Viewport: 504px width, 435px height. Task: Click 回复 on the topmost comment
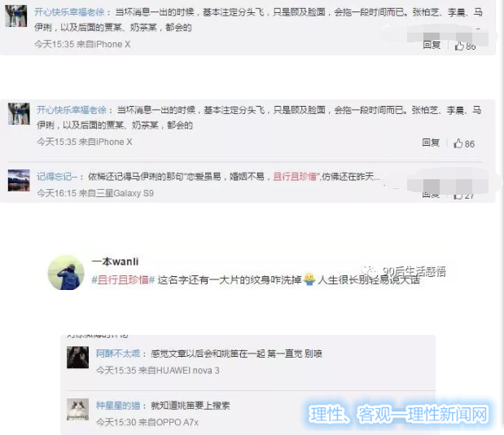pos(432,45)
